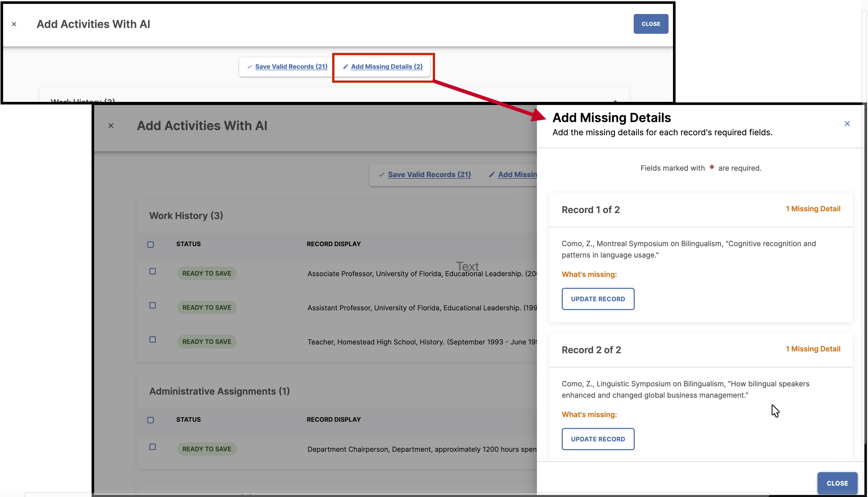
Task: Click the blue CLOSE button in top header
Action: (x=650, y=24)
